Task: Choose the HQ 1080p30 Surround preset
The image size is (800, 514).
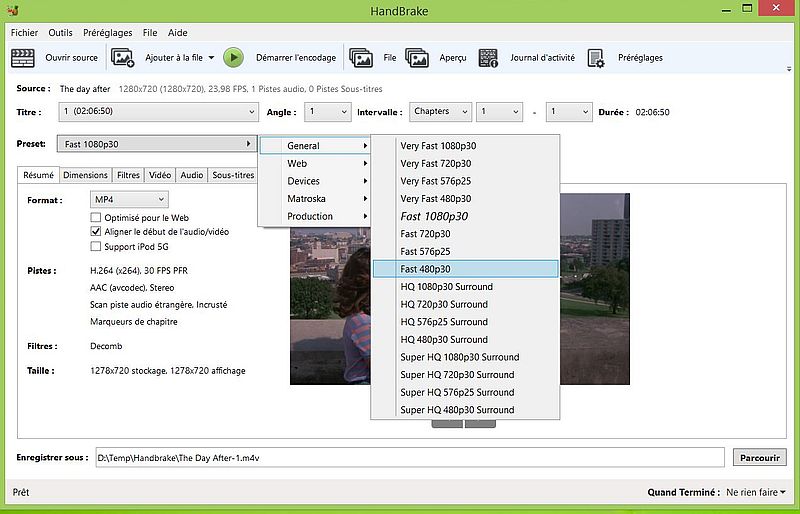Action: point(465,287)
